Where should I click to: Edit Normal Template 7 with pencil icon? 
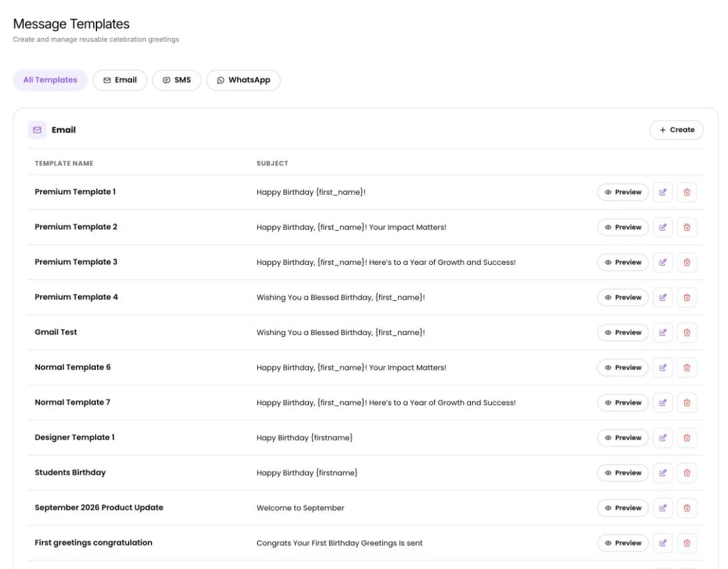tap(662, 402)
